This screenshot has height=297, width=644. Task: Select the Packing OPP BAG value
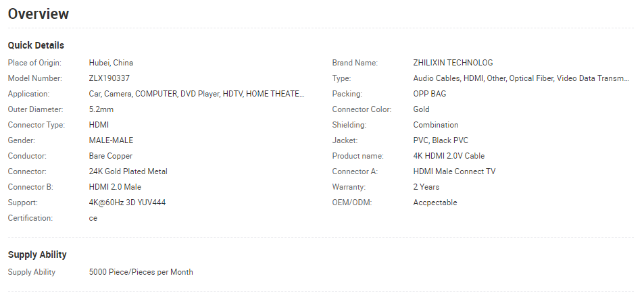pos(430,94)
